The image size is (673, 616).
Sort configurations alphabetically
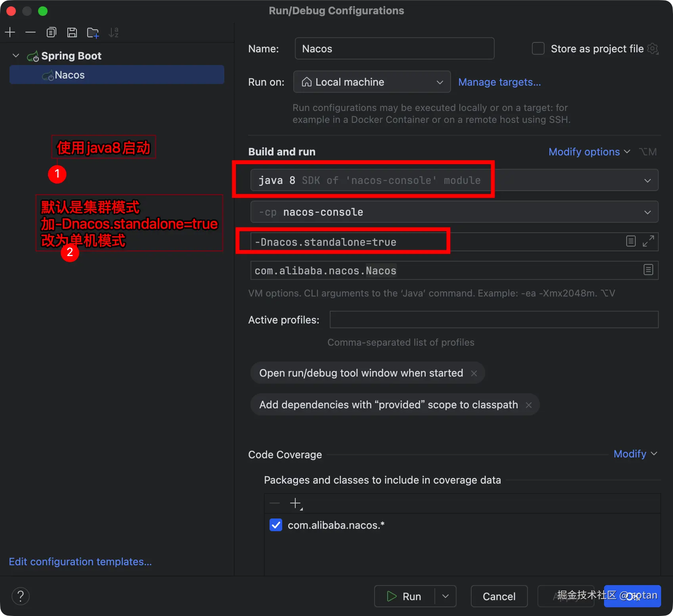[114, 32]
